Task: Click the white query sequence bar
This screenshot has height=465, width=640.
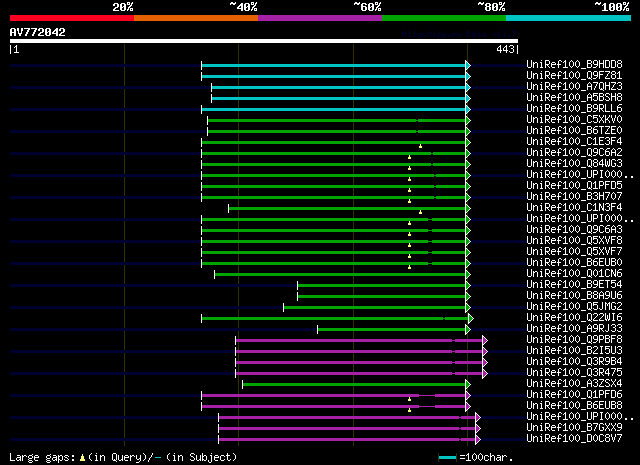Action: tap(264, 41)
